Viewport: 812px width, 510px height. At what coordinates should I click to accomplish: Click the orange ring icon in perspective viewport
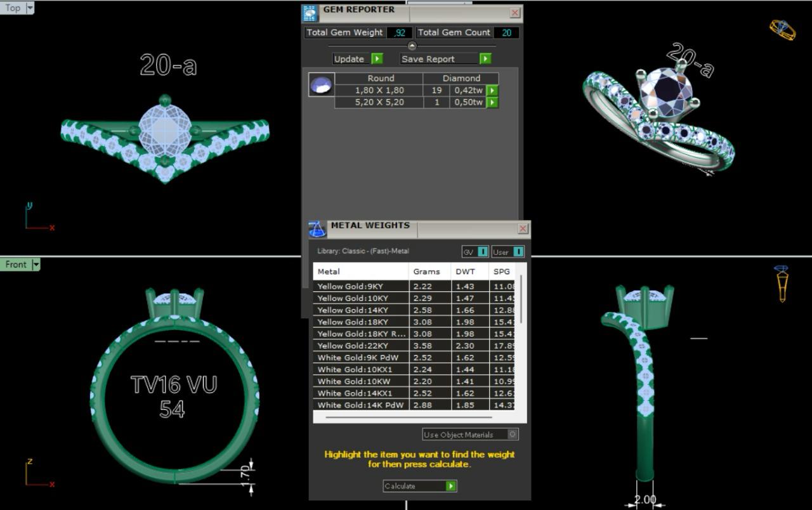point(782,29)
